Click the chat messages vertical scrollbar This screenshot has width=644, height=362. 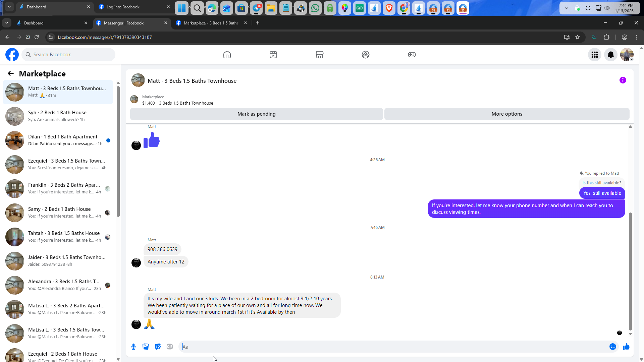(630, 271)
